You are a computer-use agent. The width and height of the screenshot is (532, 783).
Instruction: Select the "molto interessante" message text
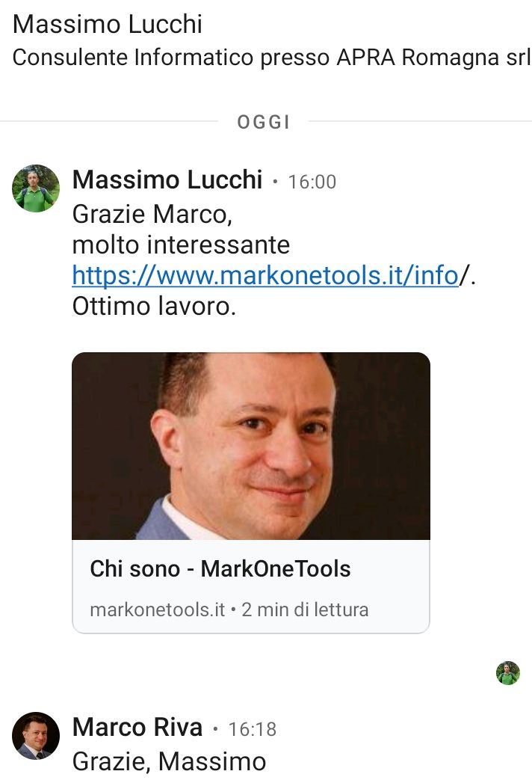coord(181,245)
